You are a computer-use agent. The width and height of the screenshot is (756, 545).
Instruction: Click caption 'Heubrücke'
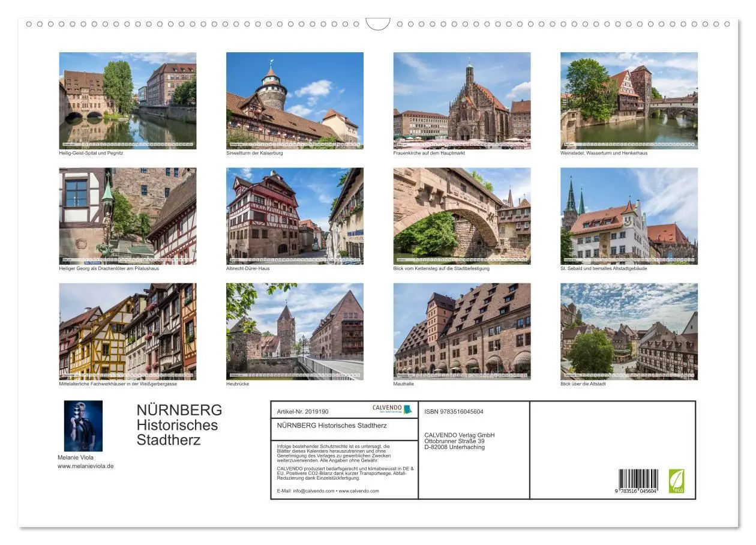(x=238, y=384)
